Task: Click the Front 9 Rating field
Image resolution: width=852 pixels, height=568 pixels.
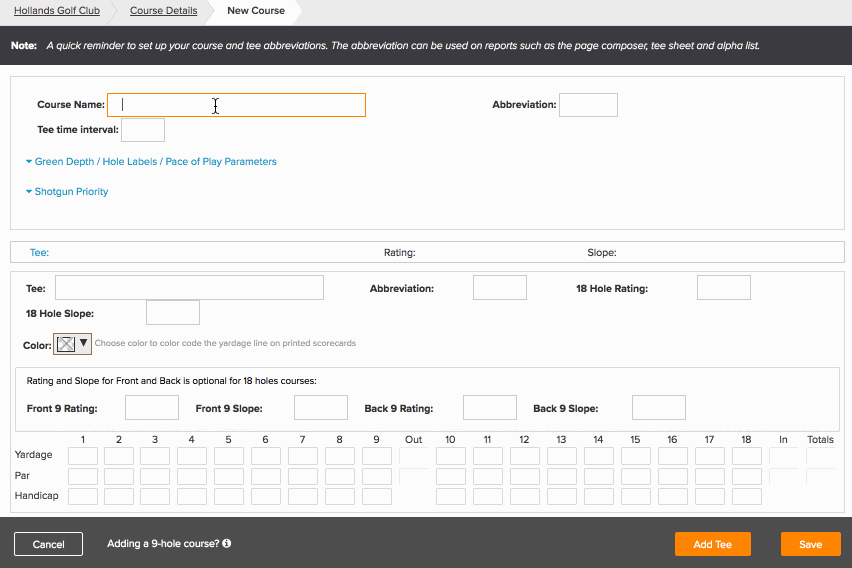Action: point(152,408)
